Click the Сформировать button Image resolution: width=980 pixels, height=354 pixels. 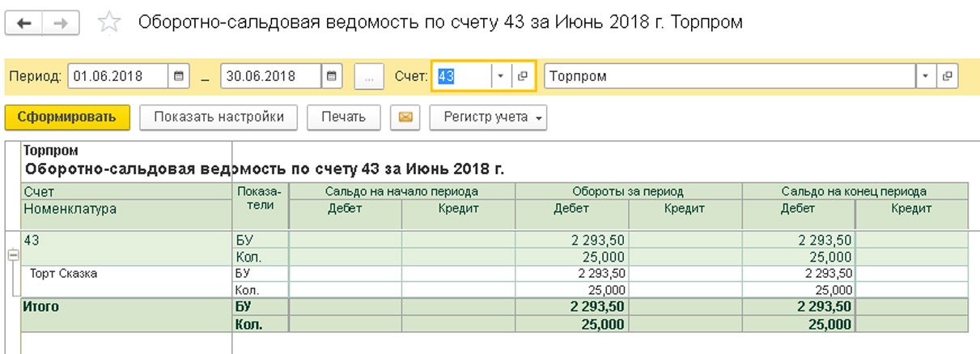[67, 117]
